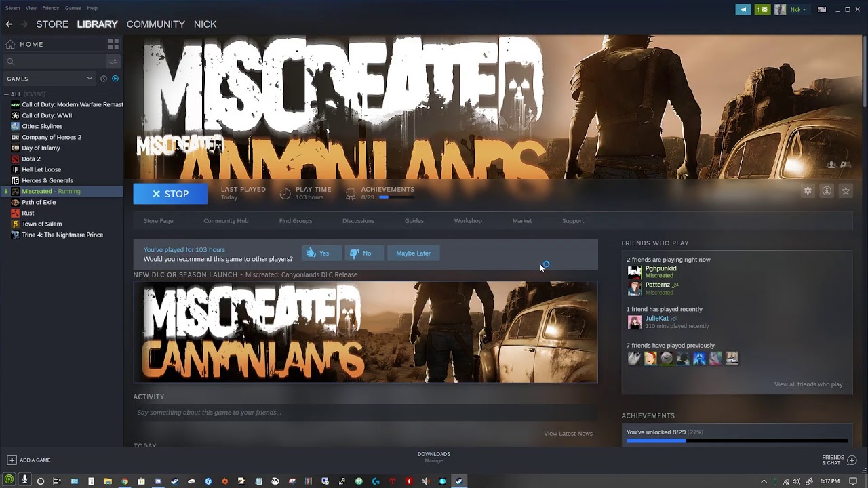Click the header achievements progress bar
The width and height of the screenshot is (868, 488).
pos(397,197)
